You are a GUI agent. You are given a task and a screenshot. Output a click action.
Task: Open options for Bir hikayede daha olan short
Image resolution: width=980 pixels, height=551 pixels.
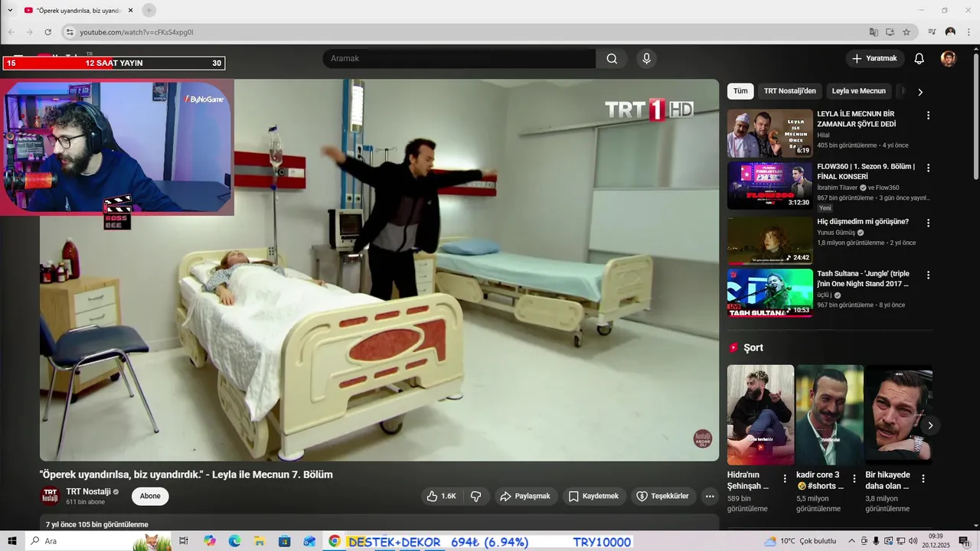pyautogui.click(x=923, y=479)
